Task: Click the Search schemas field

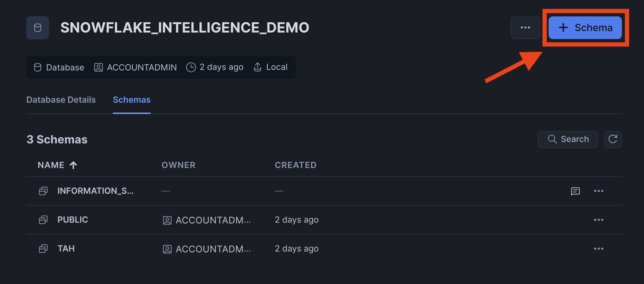Action: click(x=568, y=139)
